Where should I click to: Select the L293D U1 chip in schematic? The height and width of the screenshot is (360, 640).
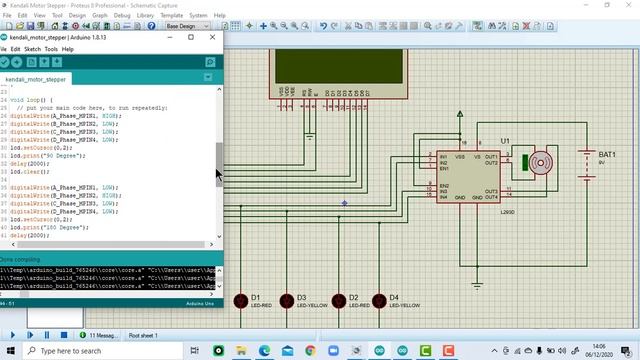[x=468, y=177]
